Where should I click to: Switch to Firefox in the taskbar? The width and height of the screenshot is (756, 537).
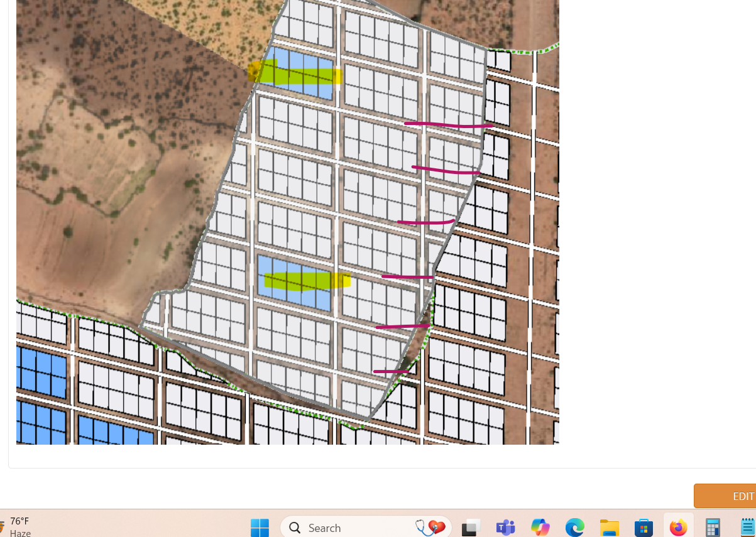[678, 528]
